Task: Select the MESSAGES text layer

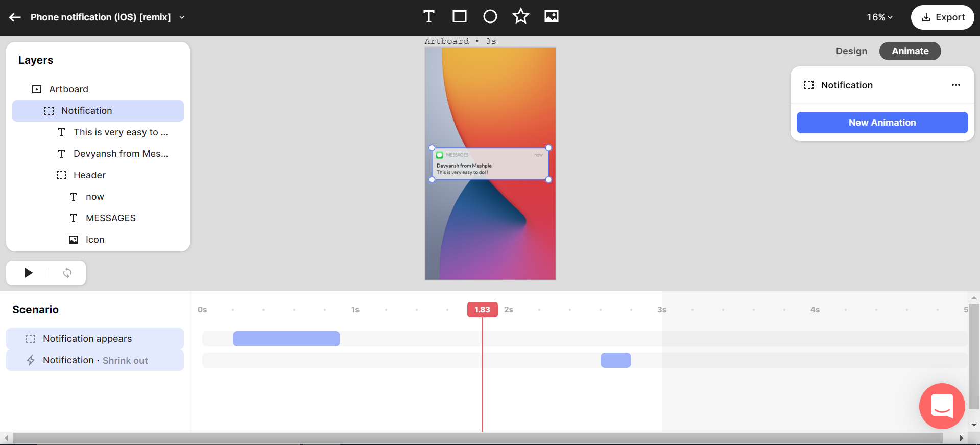Action: [98, 218]
